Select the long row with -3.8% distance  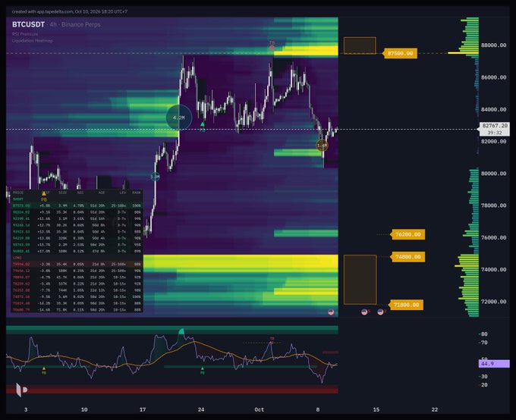click(77, 271)
